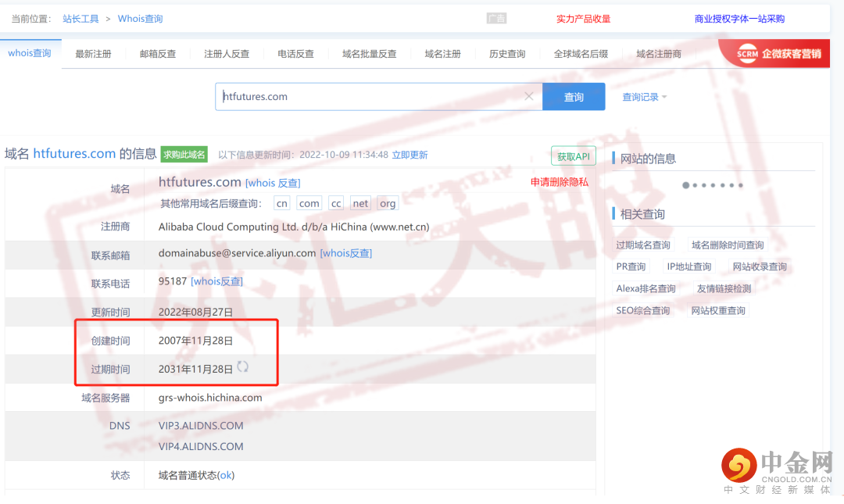Open the SCRM 企微获客营销 banner

[774, 53]
